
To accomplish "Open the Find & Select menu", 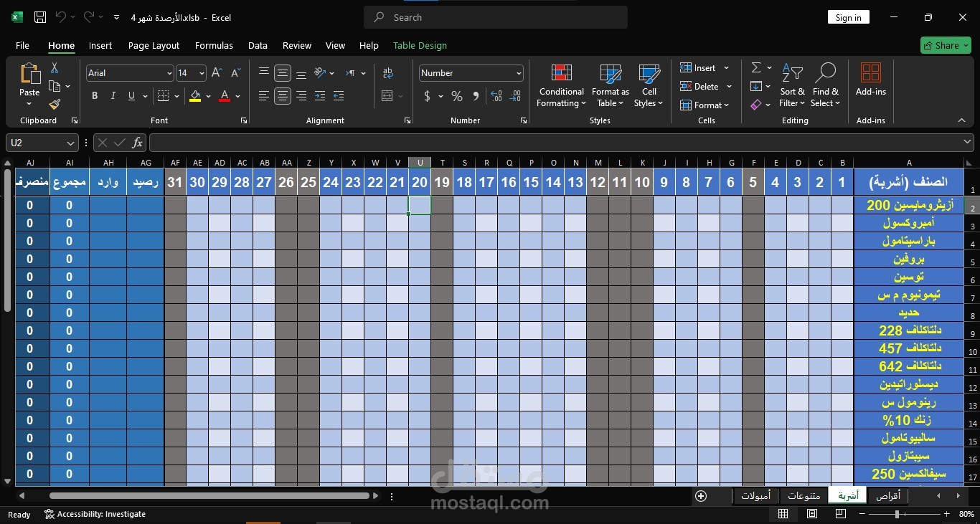I will [x=825, y=86].
